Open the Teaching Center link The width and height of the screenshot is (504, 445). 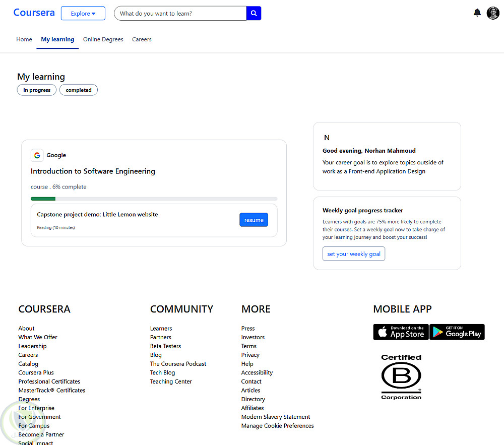coord(171,382)
